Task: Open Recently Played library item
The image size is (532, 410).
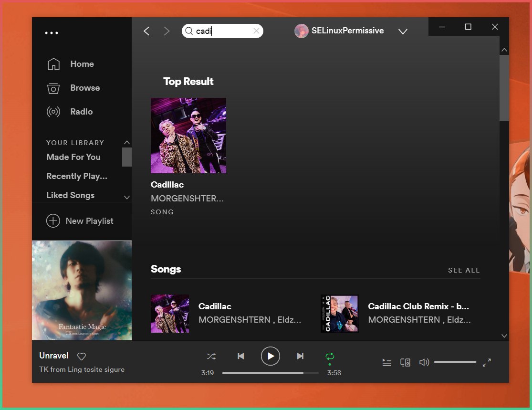Action: click(77, 176)
